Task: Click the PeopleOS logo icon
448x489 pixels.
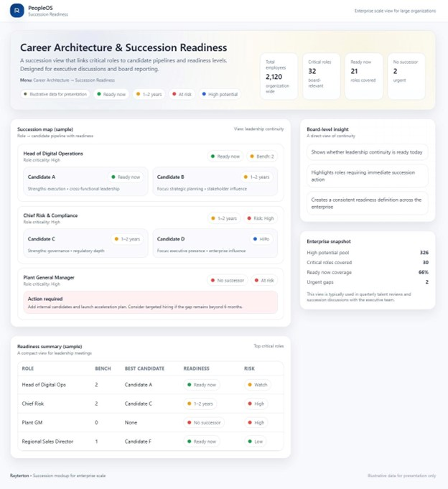Action: [x=17, y=11]
